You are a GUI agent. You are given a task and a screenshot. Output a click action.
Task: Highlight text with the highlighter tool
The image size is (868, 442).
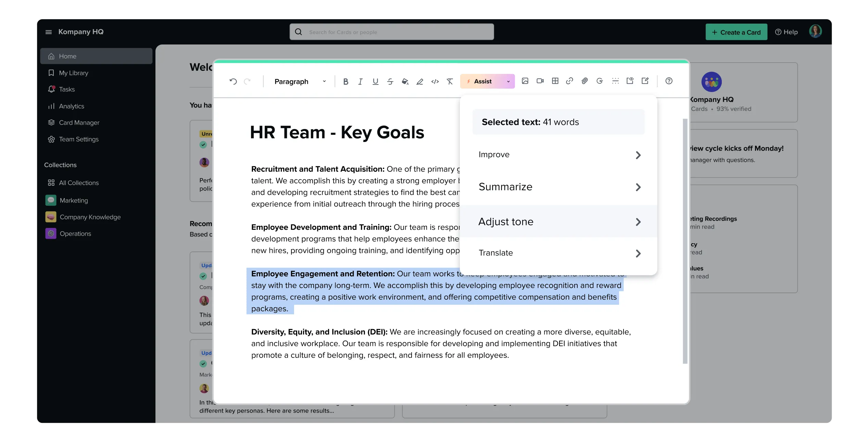click(420, 81)
